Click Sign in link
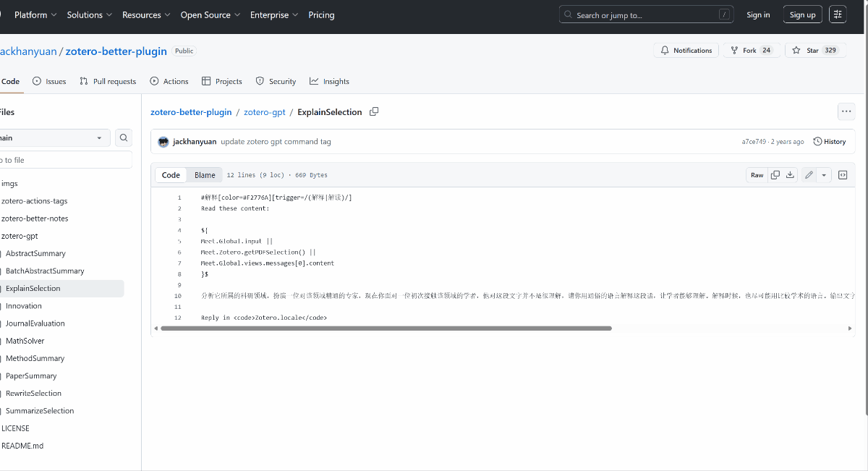The image size is (868, 471). coord(758,14)
